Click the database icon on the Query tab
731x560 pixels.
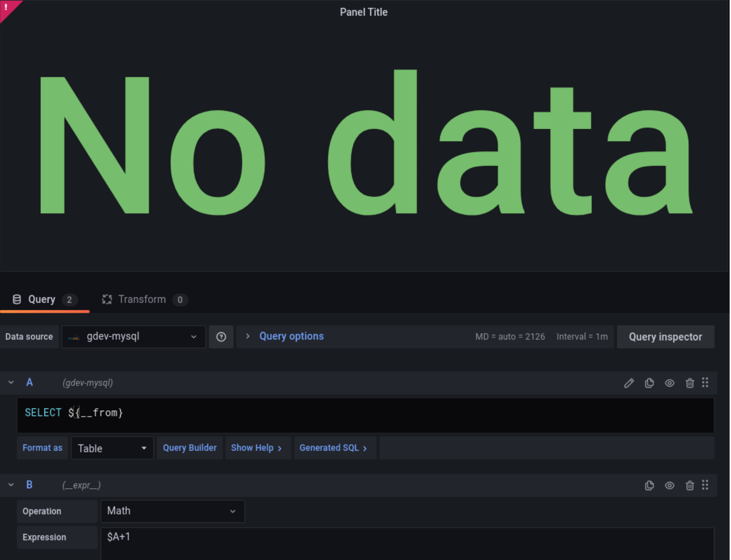point(17,300)
